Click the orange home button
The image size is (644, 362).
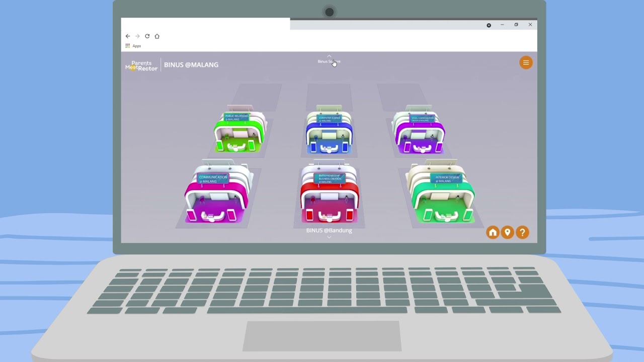(x=493, y=232)
